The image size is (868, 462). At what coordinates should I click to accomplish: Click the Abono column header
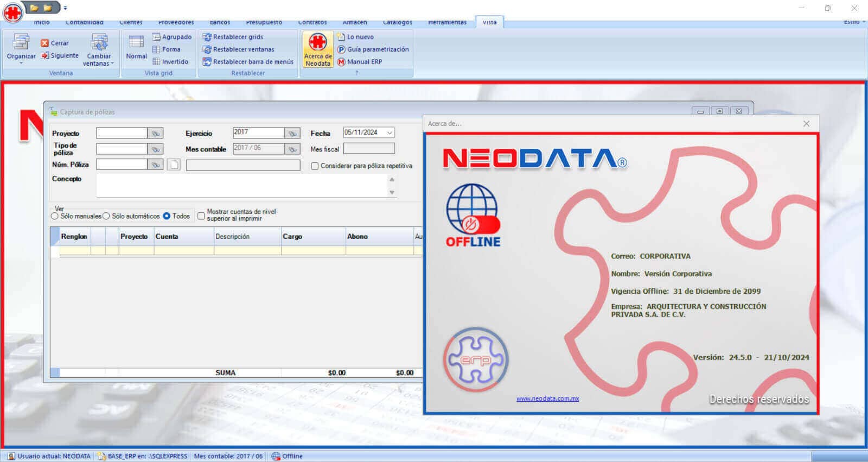[379, 236]
